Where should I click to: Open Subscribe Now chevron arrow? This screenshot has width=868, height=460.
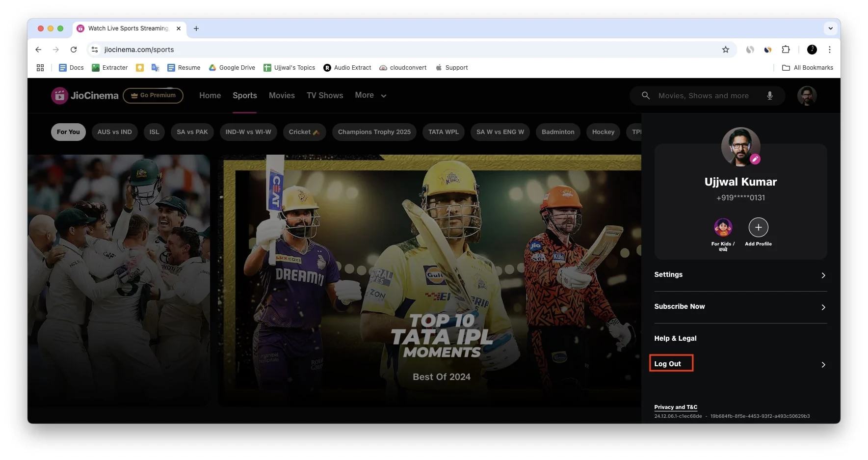tap(823, 307)
